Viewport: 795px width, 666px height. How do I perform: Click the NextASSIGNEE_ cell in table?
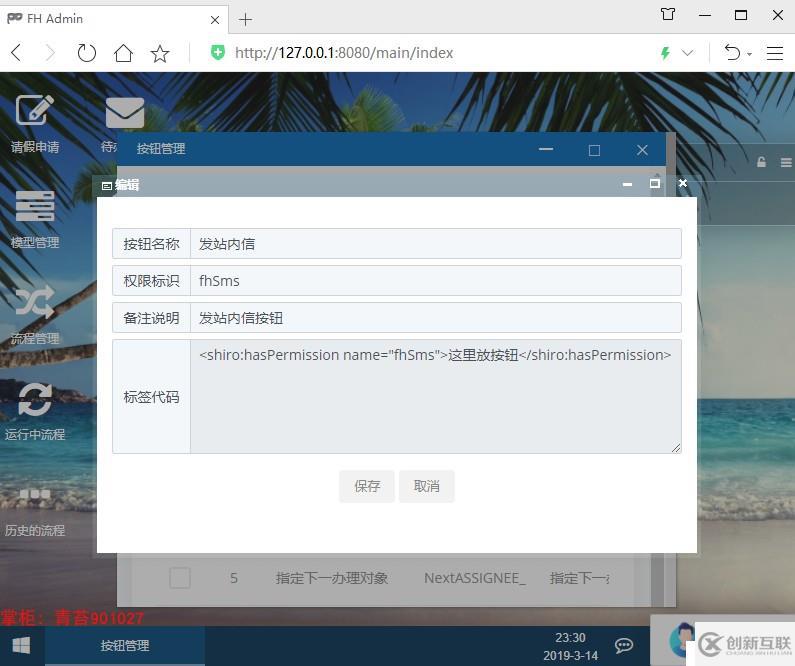pyautogui.click(x=475, y=578)
